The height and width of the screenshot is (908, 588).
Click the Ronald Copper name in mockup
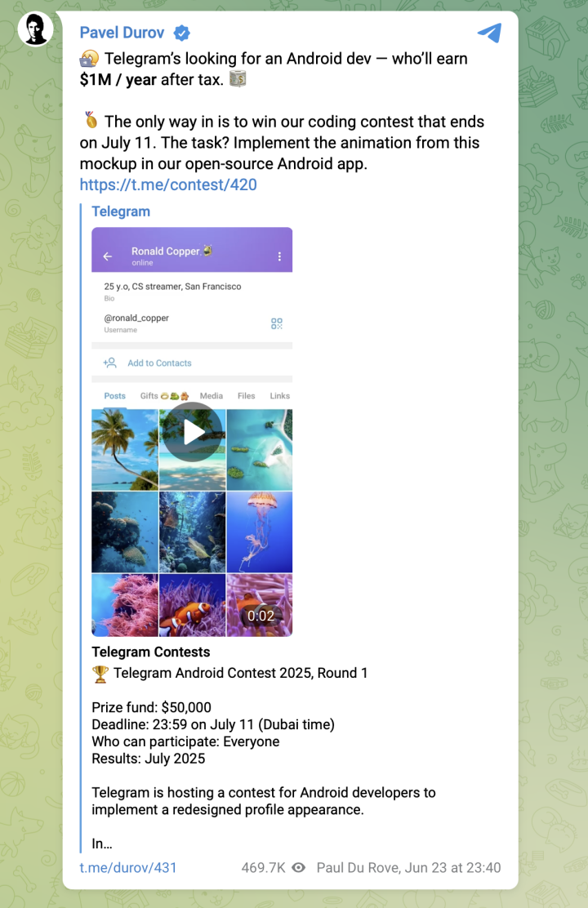point(165,251)
